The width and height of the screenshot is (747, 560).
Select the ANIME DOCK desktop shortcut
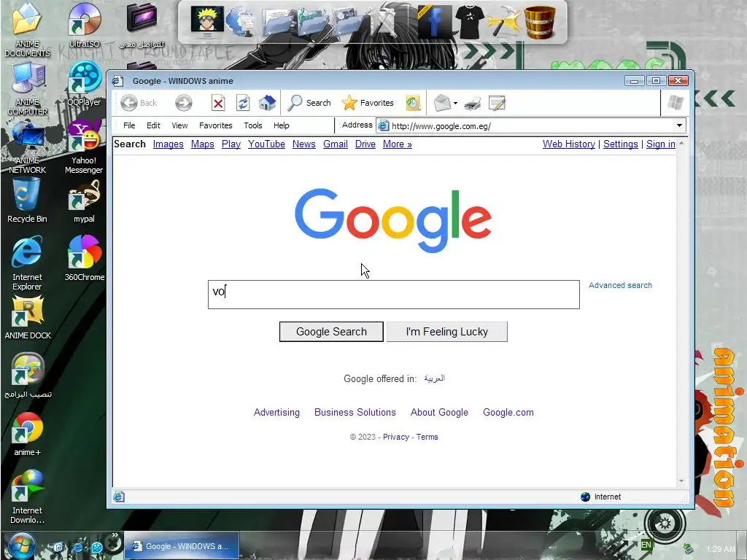coord(27,317)
